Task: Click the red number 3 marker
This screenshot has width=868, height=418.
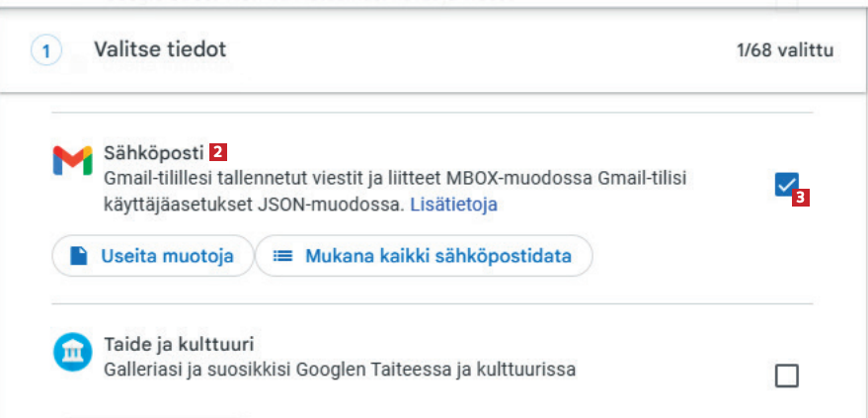Action: (802, 198)
